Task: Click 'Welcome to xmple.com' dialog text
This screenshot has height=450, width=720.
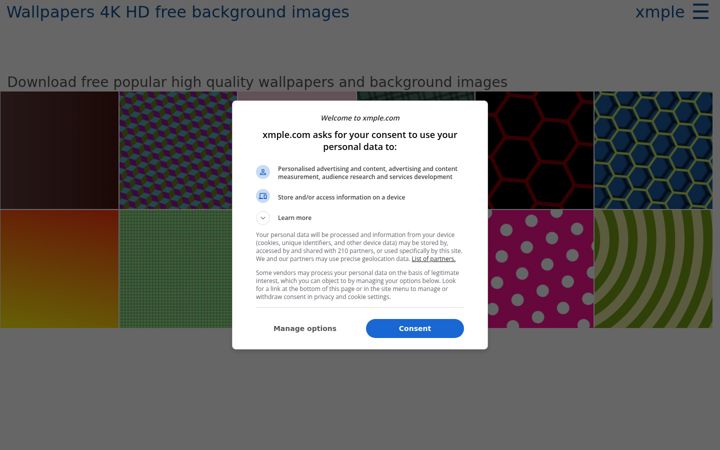Action: (x=360, y=118)
